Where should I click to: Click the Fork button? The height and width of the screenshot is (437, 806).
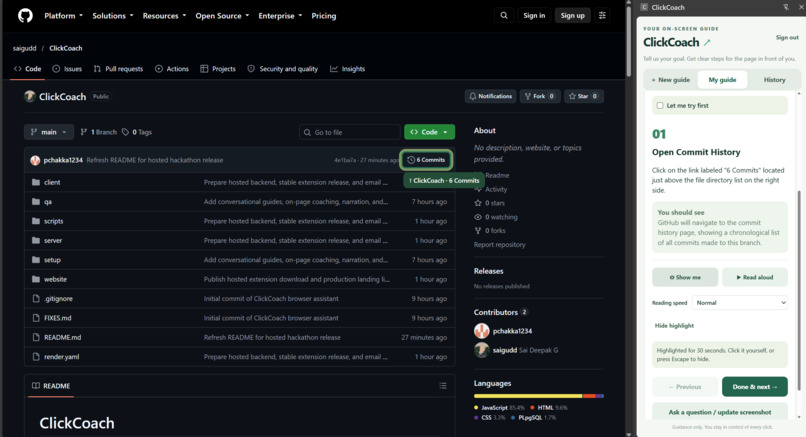pyautogui.click(x=540, y=96)
